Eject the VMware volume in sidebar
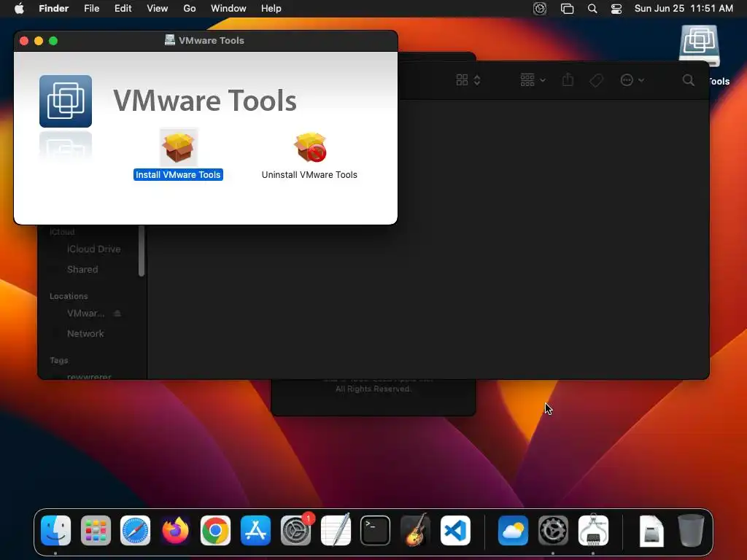The width and height of the screenshot is (747, 560). point(117,314)
